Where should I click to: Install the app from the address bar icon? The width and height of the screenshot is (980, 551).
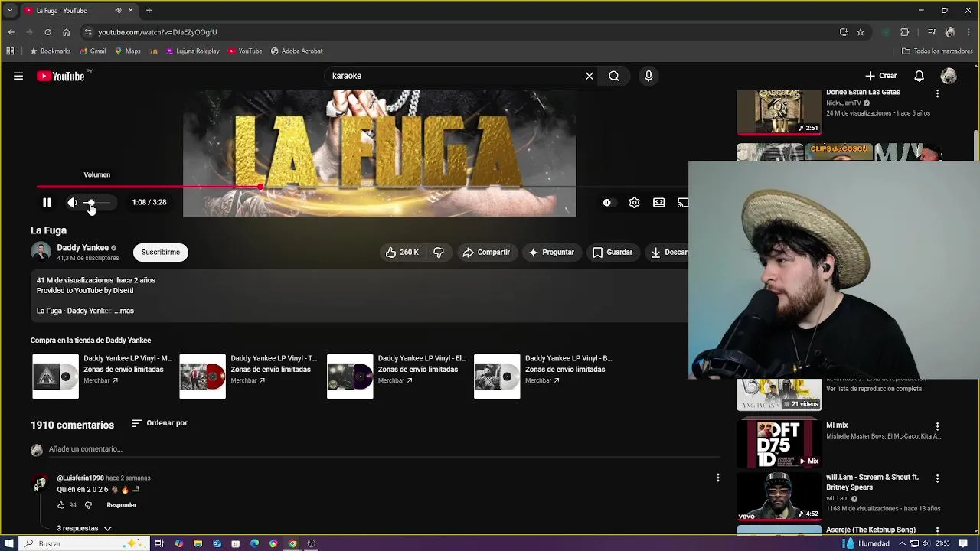point(844,32)
